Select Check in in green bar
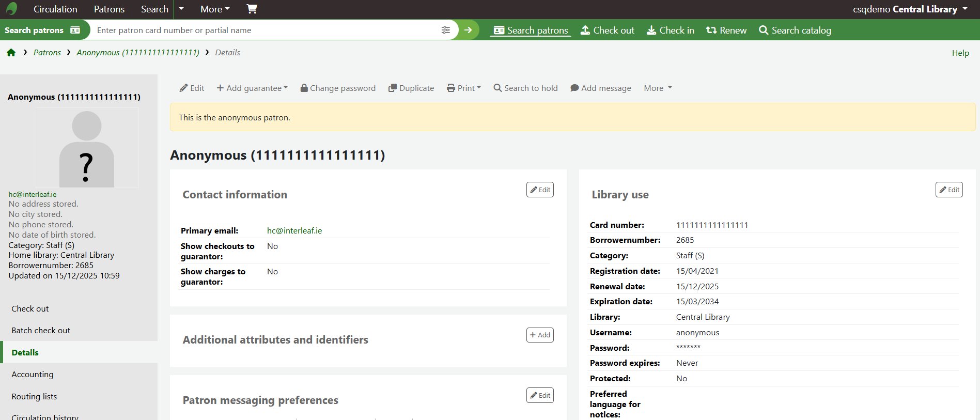 point(671,30)
